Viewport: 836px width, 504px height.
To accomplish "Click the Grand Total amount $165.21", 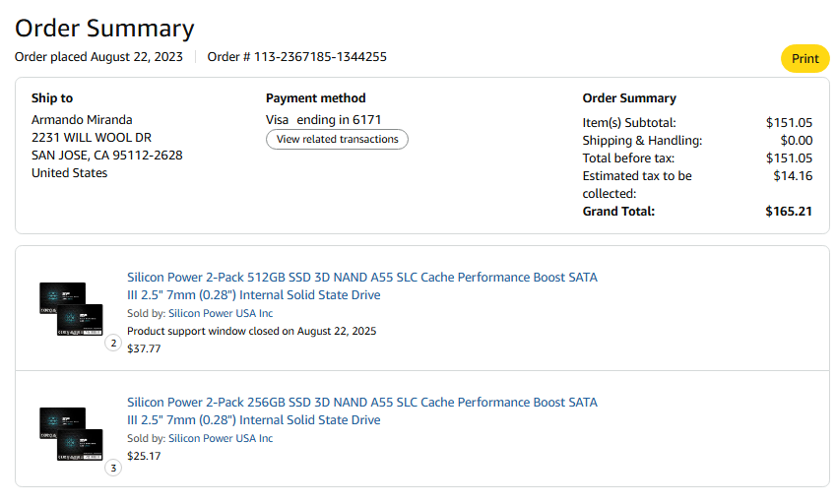I will [x=789, y=212].
